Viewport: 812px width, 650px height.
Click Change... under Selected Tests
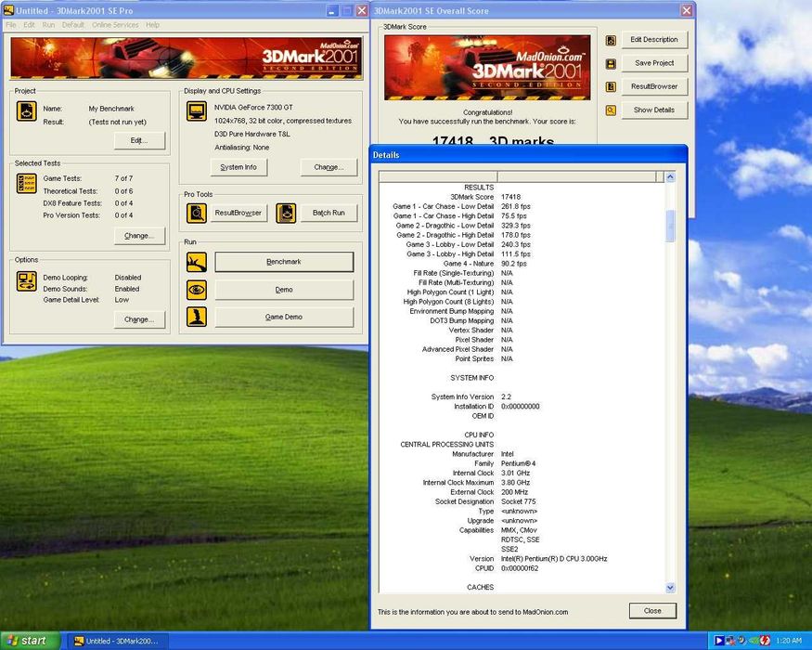(x=139, y=236)
